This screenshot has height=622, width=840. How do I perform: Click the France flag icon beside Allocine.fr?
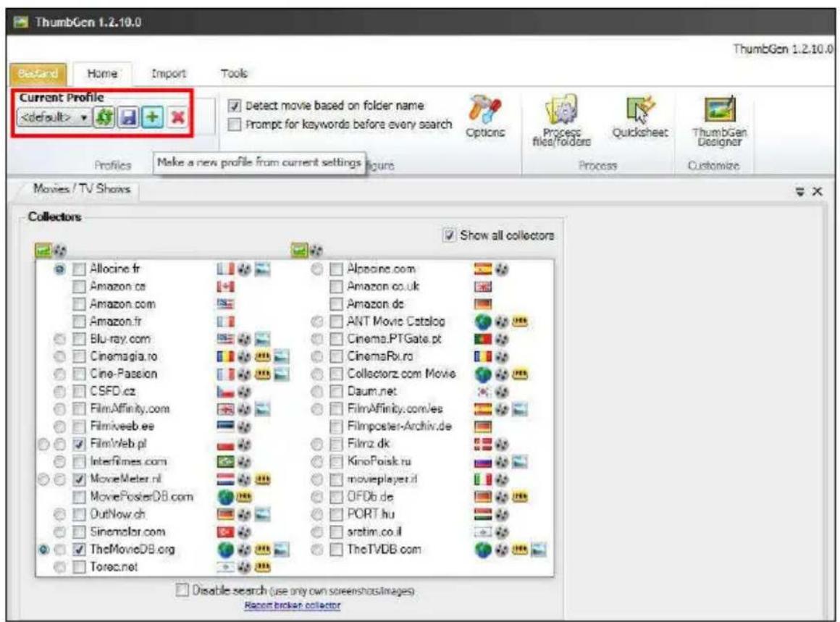pos(225,269)
